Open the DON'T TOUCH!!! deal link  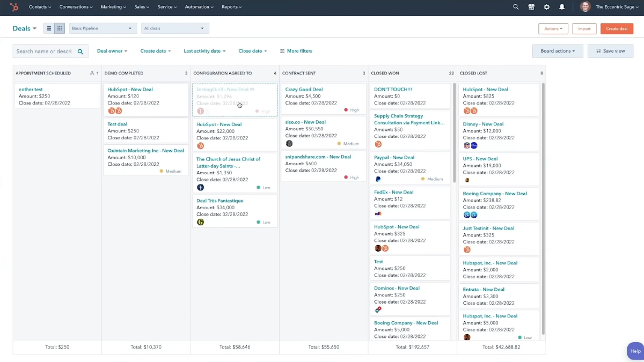click(393, 90)
